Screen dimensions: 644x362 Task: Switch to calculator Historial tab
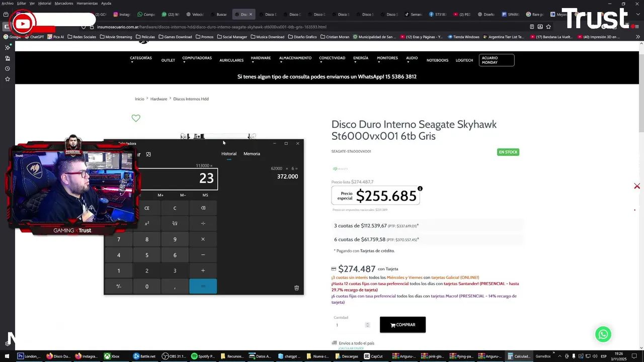point(229,154)
